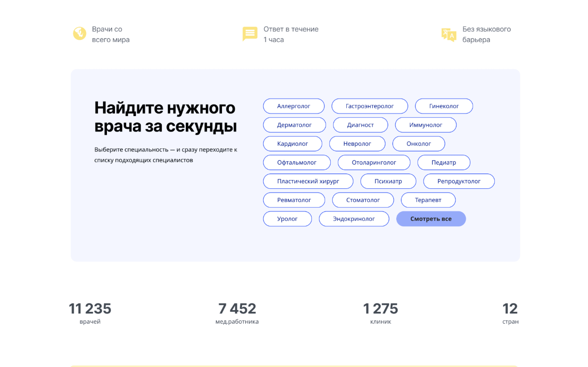
Task: Click the Онколог specialty pill
Action: (418, 144)
